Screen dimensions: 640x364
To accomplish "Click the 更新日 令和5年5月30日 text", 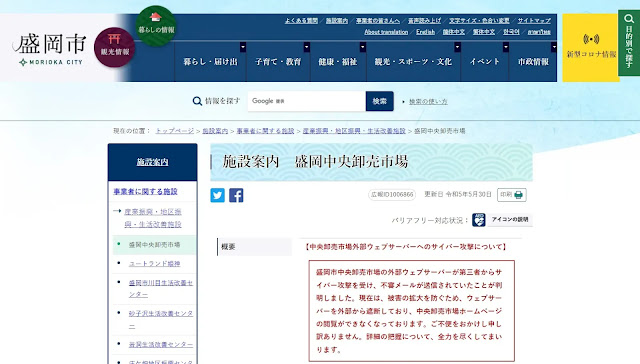I will 458,194.
